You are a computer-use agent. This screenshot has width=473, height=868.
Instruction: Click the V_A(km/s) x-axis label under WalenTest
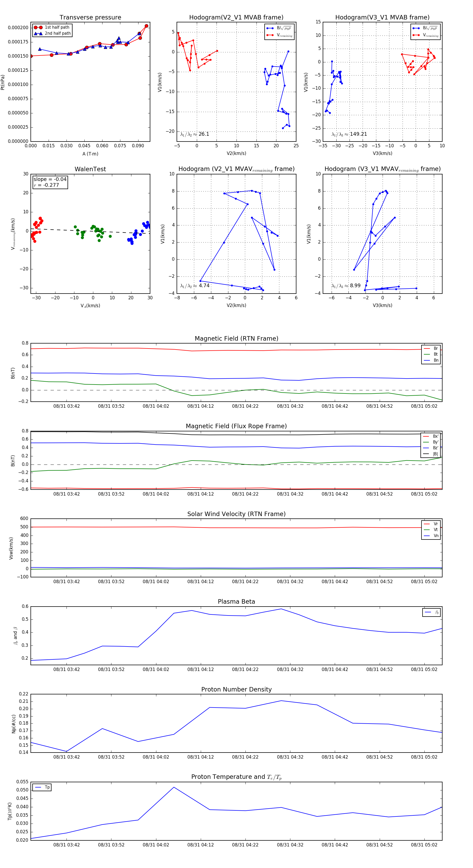click(x=90, y=306)
